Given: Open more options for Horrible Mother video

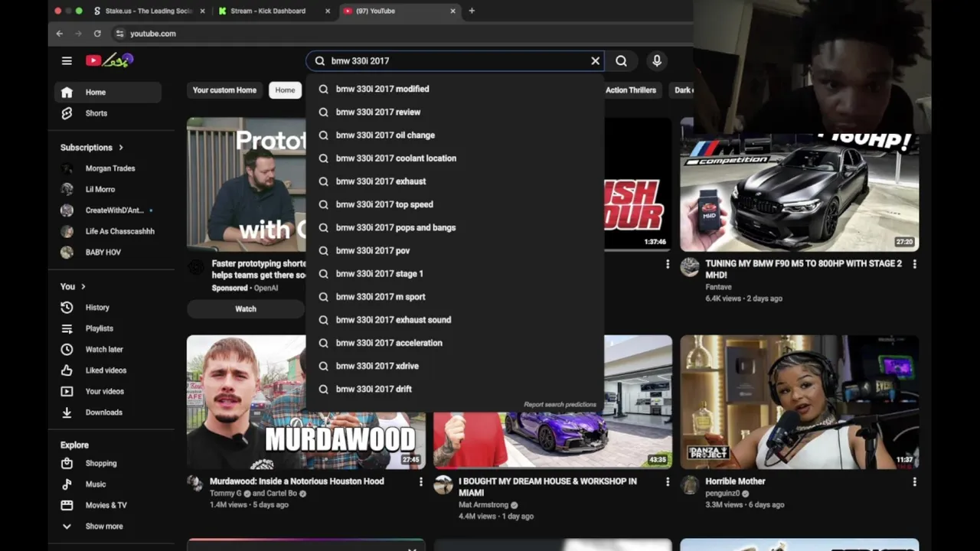Looking at the screenshot, I should [x=914, y=481].
